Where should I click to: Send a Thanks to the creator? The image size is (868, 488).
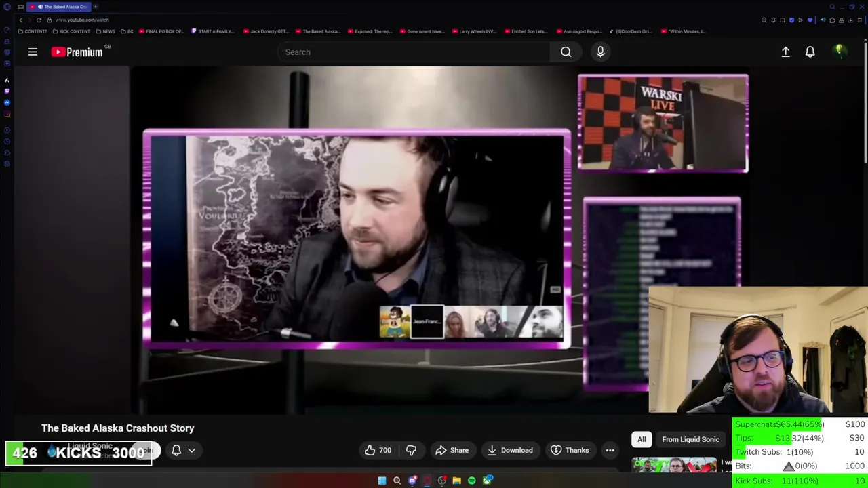point(570,450)
